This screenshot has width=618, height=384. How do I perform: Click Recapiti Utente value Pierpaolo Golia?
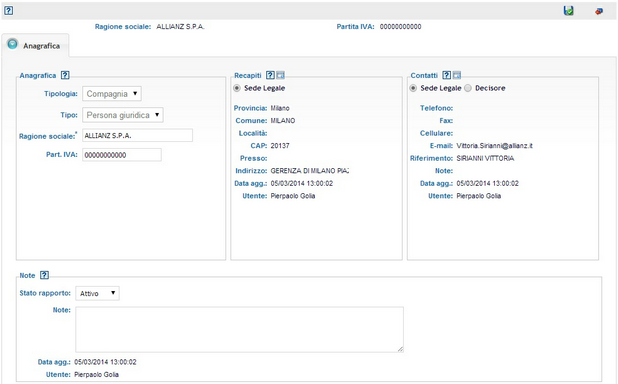293,196
